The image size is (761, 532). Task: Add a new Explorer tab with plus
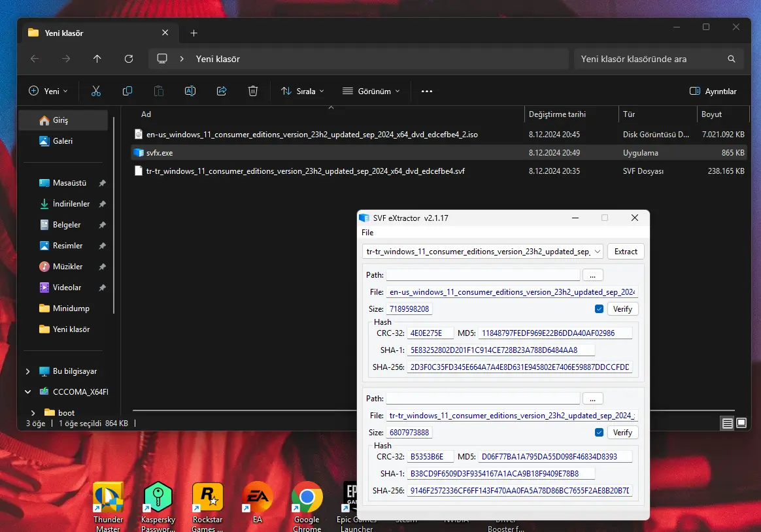click(194, 33)
